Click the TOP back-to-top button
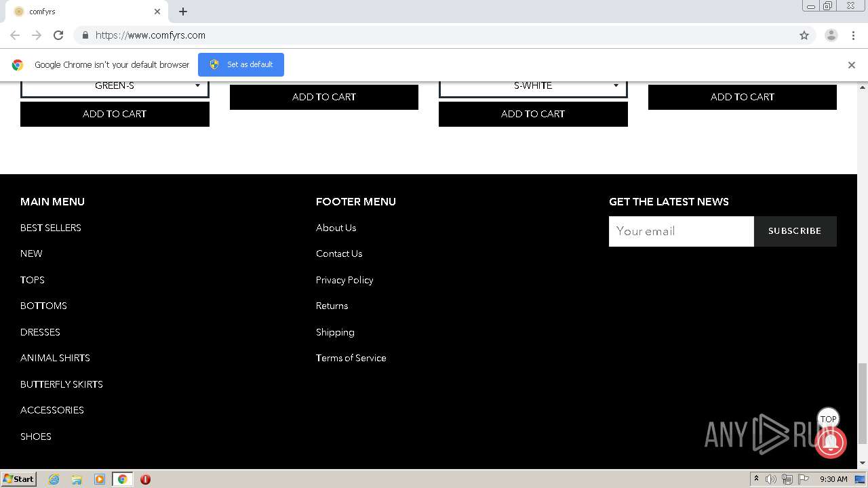The height and width of the screenshot is (488, 868). click(828, 419)
